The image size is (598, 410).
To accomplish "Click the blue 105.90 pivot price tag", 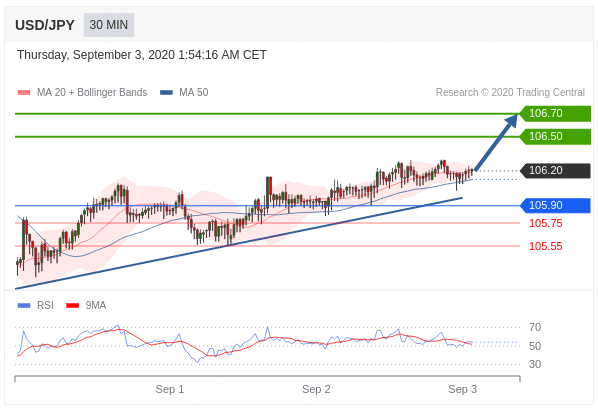I will point(555,205).
